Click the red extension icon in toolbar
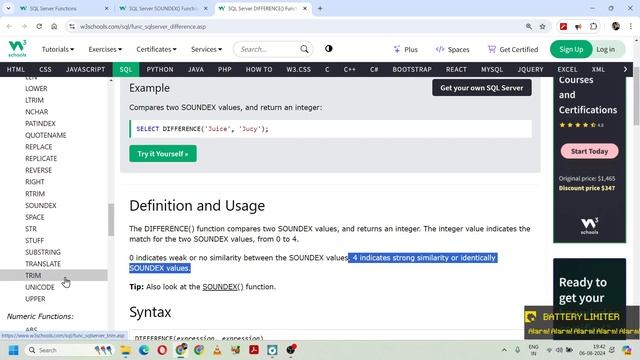The height and width of the screenshot is (360, 640). [x=564, y=27]
